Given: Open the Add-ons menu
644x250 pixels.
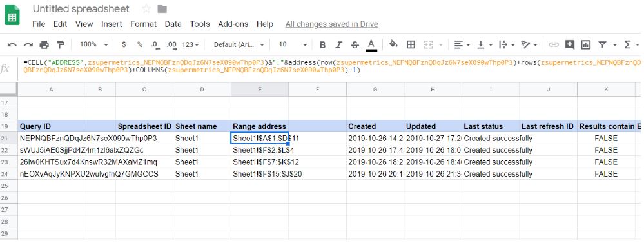Looking at the screenshot, I should pos(233,24).
